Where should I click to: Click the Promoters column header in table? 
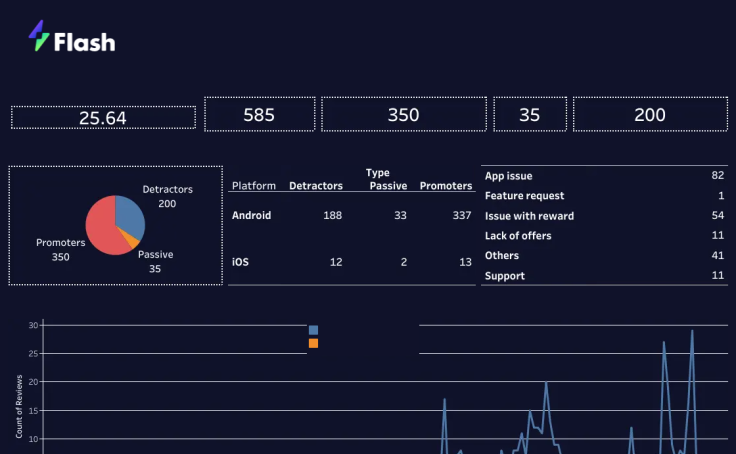coord(446,186)
